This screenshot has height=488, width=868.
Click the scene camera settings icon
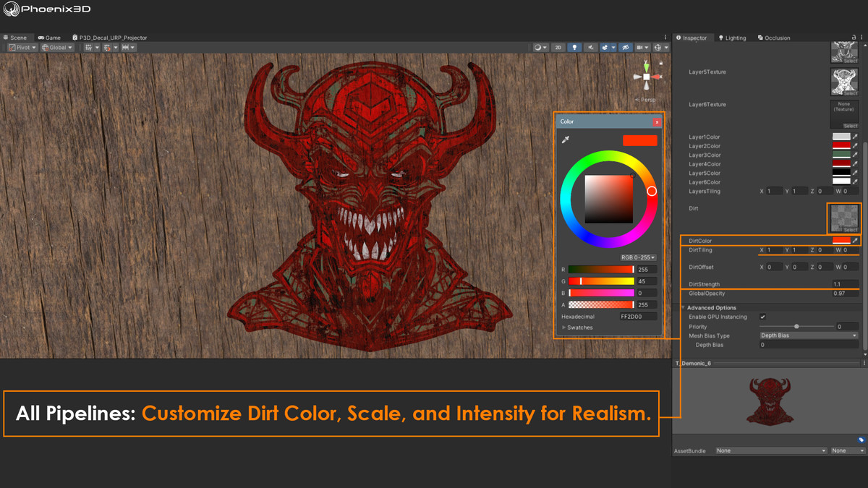click(x=642, y=48)
